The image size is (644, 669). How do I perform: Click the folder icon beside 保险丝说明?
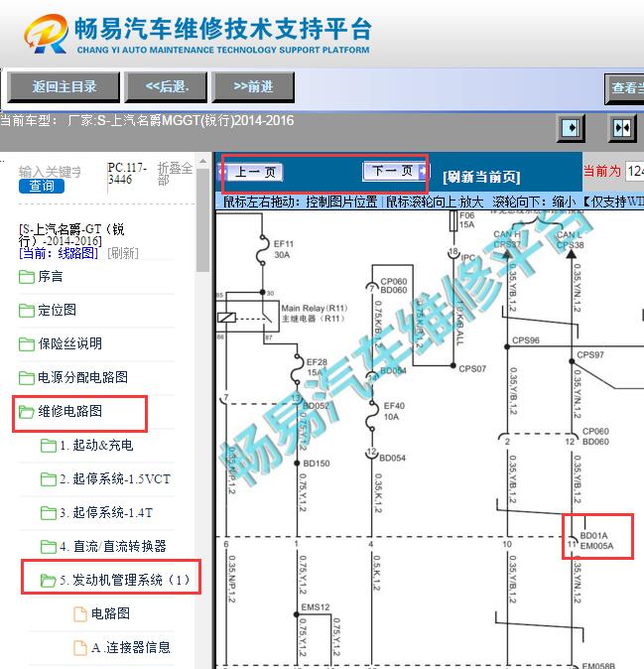[27, 344]
